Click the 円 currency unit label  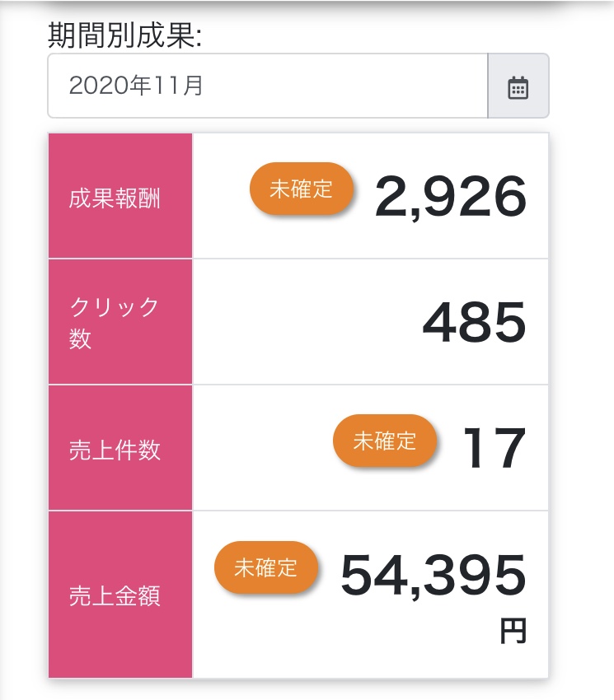[513, 630]
